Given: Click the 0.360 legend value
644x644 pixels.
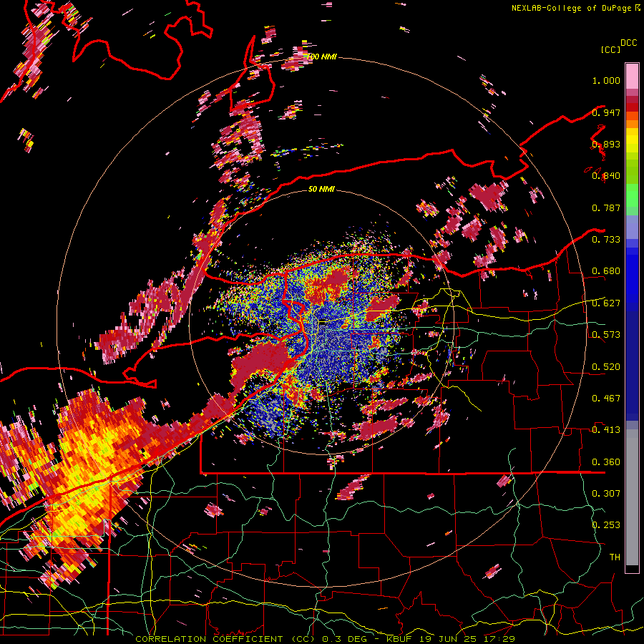Looking at the screenshot, I should click(x=606, y=462).
